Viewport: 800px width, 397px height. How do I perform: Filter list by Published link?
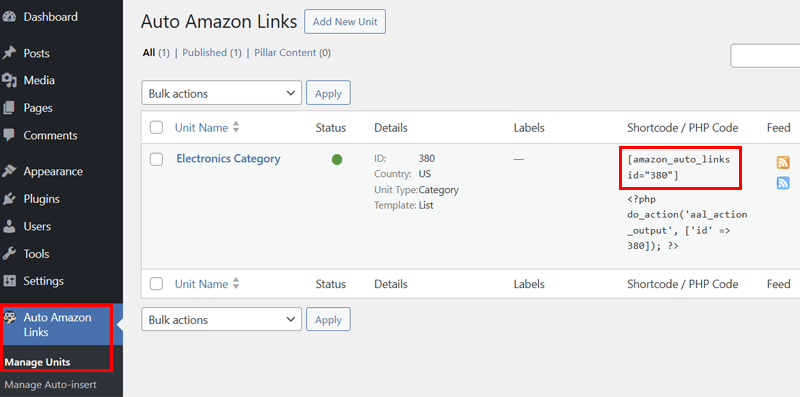pos(205,53)
